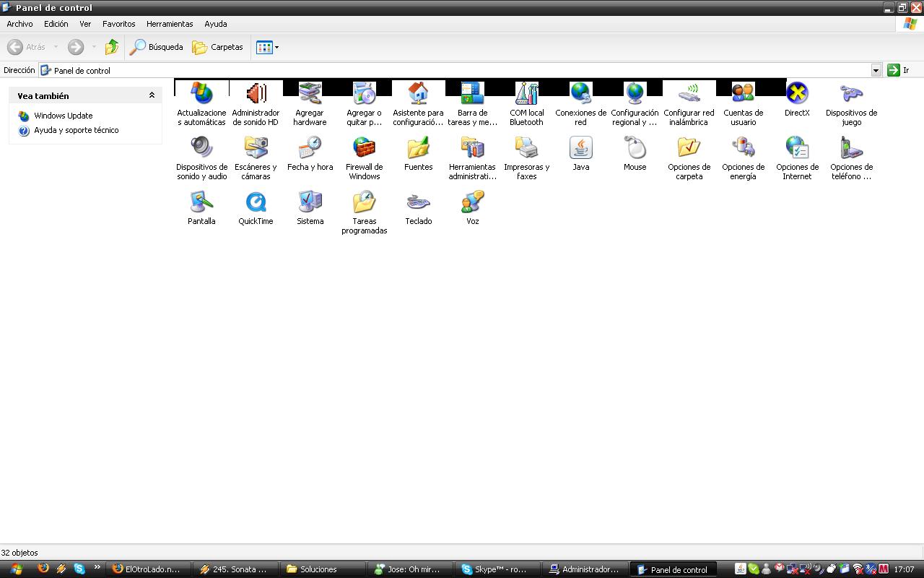924x578 pixels.
Task: Toggle the Carpetas pane button
Action: click(218, 47)
